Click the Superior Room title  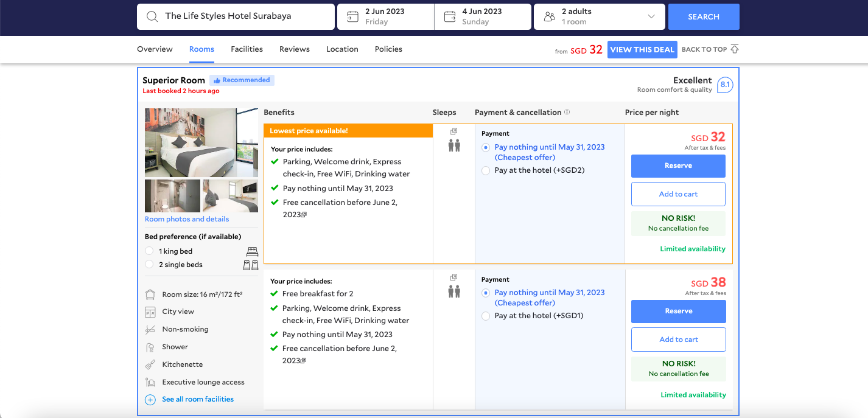pyautogui.click(x=173, y=80)
